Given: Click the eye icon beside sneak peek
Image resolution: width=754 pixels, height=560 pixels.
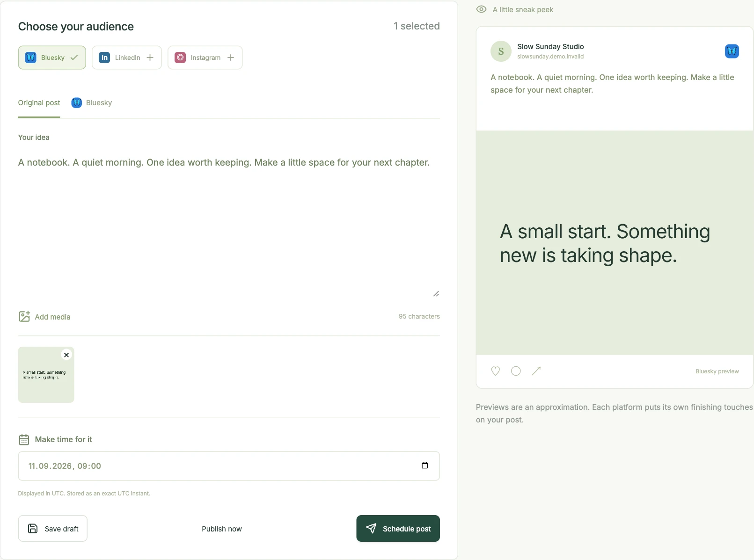Looking at the screenshot, I should tap(481, 9).
